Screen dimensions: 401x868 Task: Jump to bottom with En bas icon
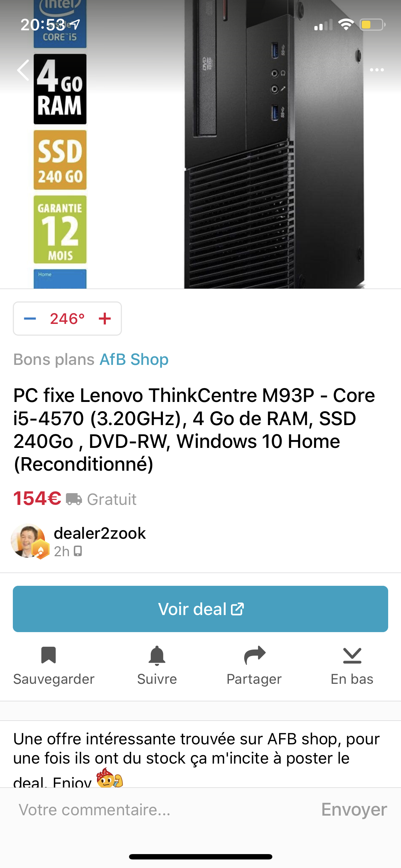point(352,655)
